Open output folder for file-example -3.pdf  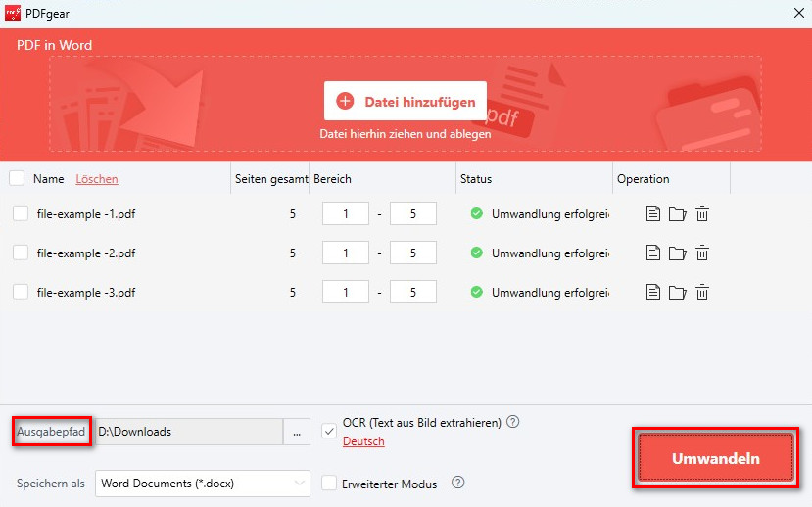[677, 292]
